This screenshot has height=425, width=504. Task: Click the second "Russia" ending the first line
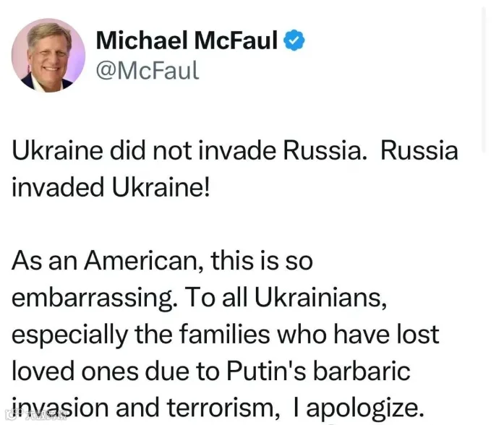tap(419, 150)
